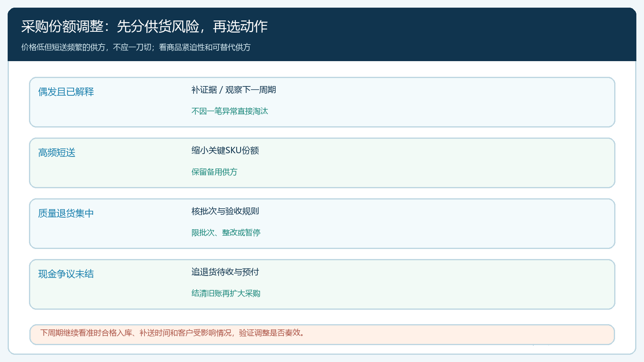The width and height of the screenshot is (644, 362).
Task: Click the text 缩小关键SKU份额
Action: pyautogui.click(x=225, y=150)
